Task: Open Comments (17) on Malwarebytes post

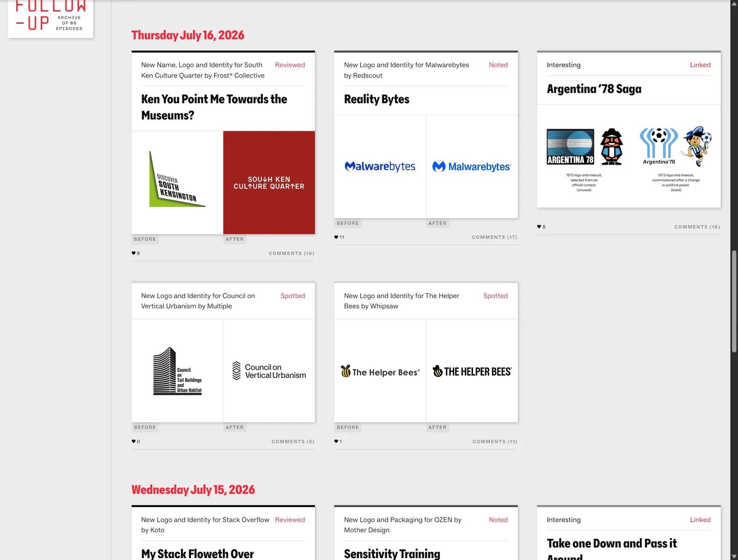Action: click(494, 237)
